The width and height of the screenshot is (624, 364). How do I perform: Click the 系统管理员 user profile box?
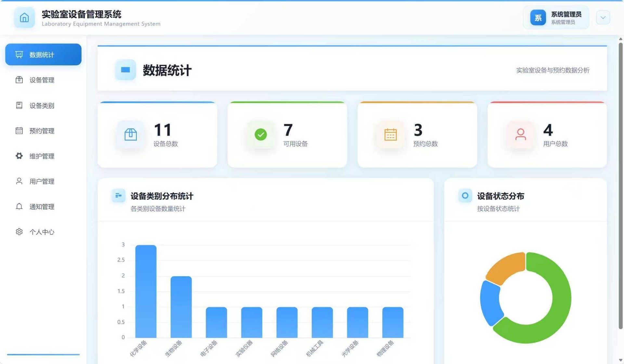(565, 18)
